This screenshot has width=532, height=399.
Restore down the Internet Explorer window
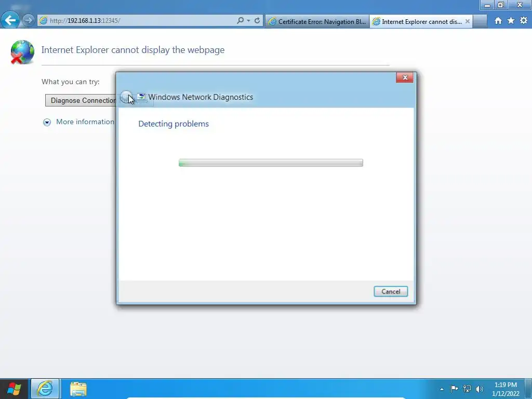(x=501, y=5)
